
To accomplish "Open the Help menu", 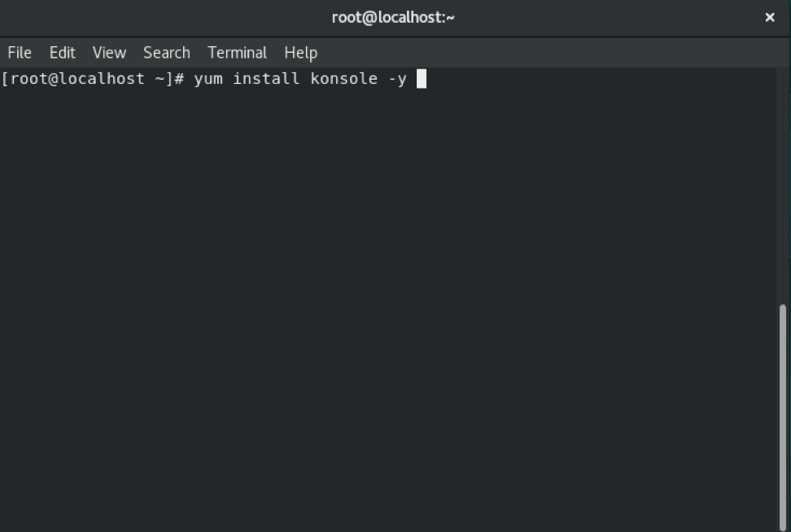I will pyautogui.click(x=300, y=53).
